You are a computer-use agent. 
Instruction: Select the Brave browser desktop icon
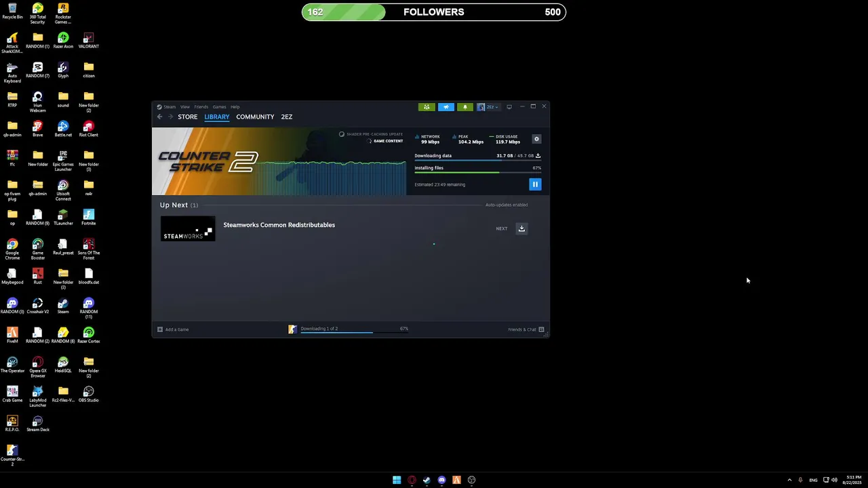point(37,129)
